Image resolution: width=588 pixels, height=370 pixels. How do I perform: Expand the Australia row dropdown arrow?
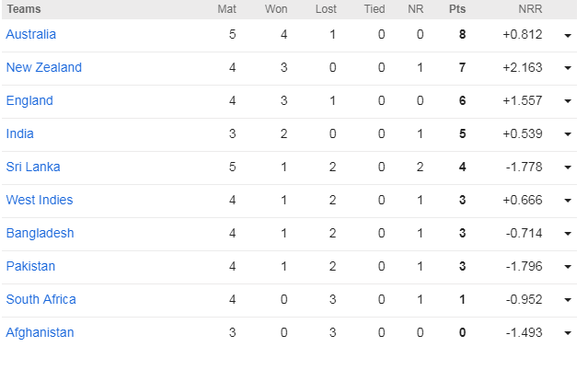point(569,35)
